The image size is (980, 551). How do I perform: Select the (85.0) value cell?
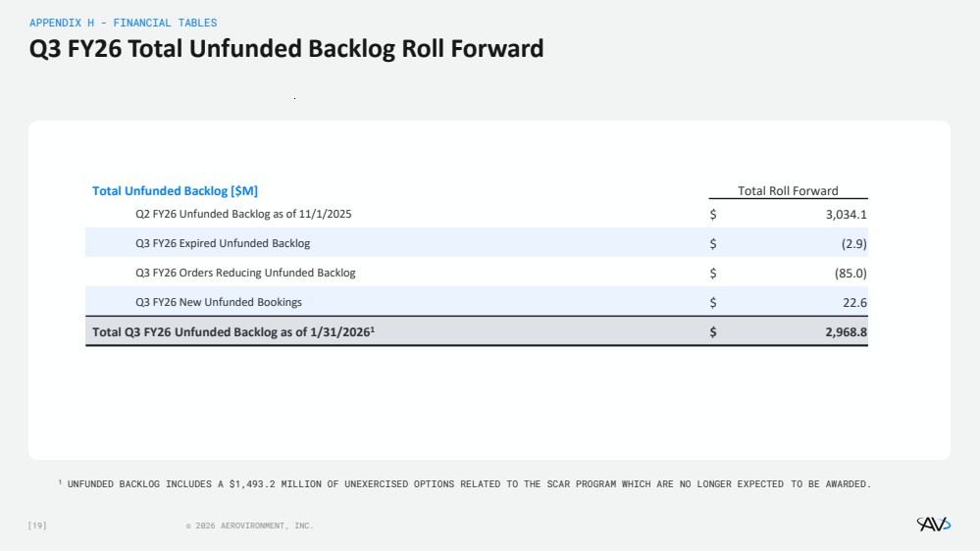tap(850, 273)
